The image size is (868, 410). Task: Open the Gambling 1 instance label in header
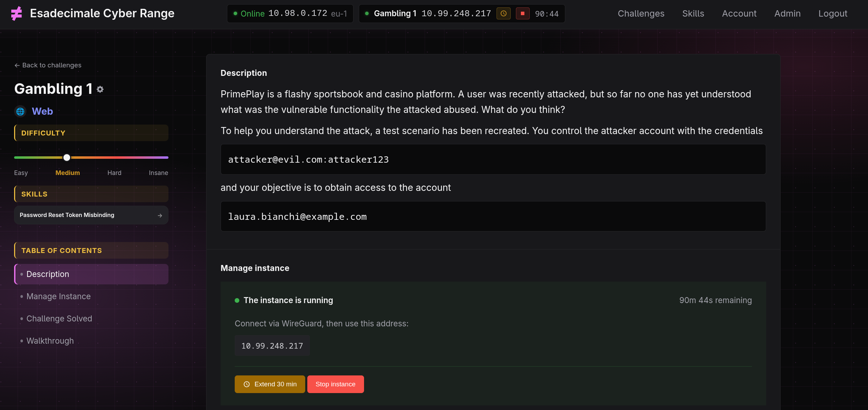pos(395,13)
